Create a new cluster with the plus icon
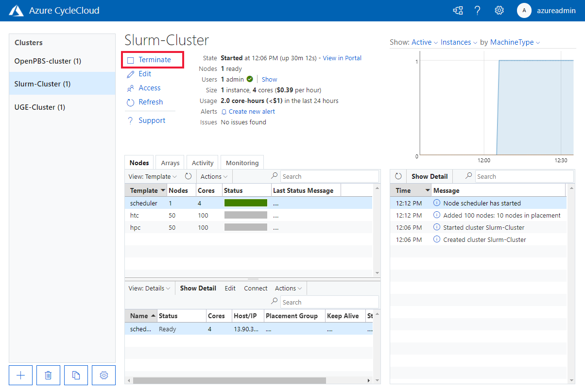 (x=20, y=375)
